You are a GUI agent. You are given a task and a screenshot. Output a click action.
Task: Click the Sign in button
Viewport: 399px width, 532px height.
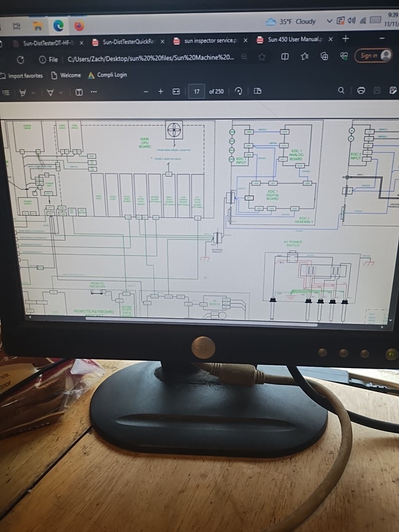tap(369, 56)
